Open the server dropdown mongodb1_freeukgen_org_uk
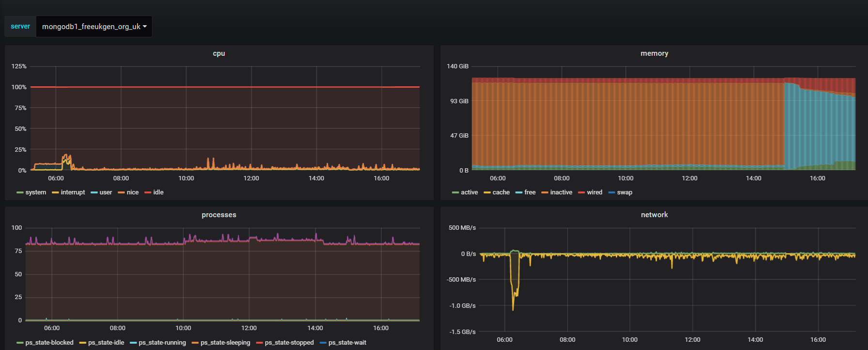This screenshot has height=350, width=868. (x=94, y=27)
